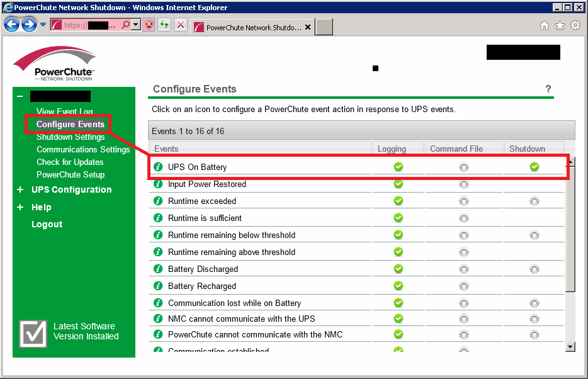Expand the Help menu section
The width and height of the screenshot is (588, 379).
pyautogui.click(x=20, y=207)
